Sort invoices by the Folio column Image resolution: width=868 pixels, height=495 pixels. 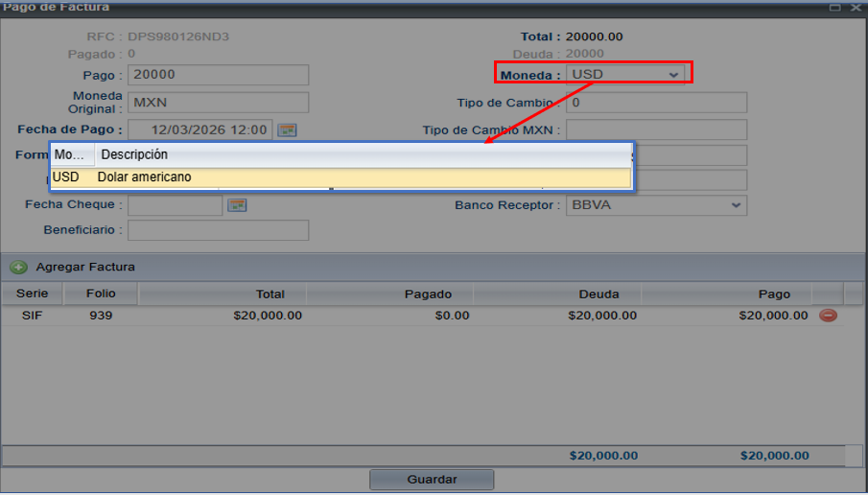click(x=101, y=295)
